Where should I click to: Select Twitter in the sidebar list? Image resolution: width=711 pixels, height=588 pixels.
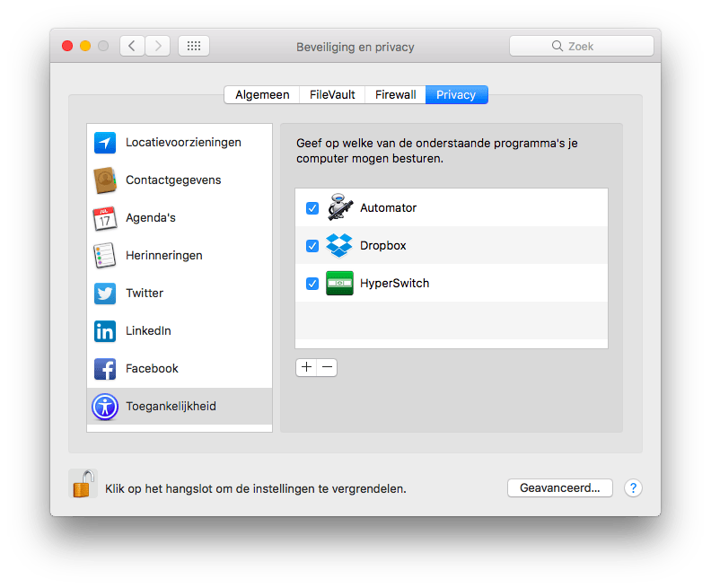pos(180,294)
